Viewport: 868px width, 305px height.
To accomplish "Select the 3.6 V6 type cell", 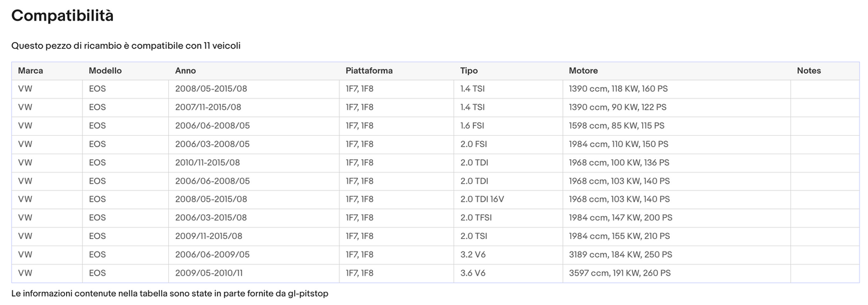I will [473, 273].
